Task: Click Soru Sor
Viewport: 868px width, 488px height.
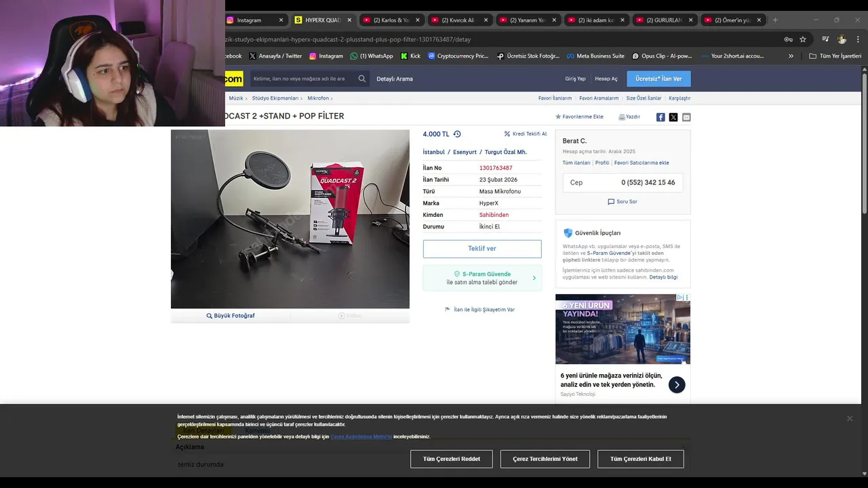Action: pos(623,201)
